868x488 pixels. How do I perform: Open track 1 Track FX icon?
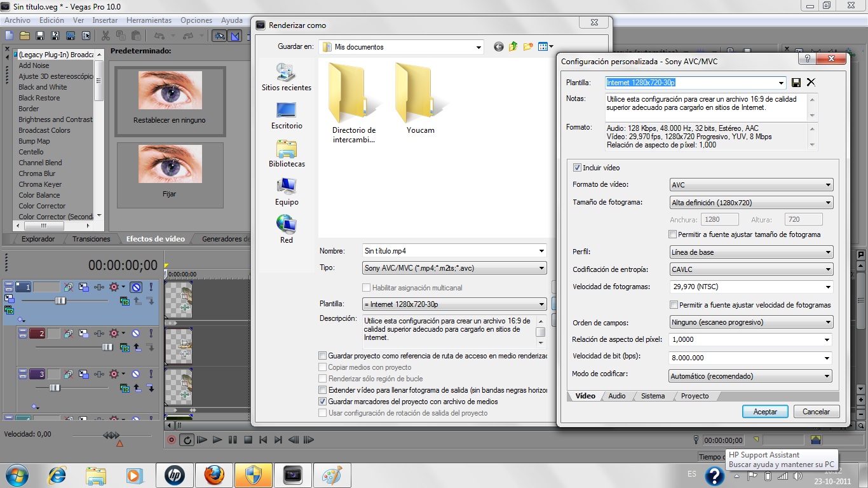click(98, 287)
